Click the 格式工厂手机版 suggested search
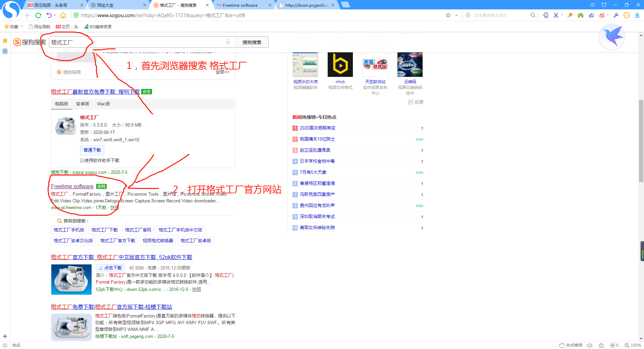The width and height of the screenshot is (644, 349). click(x=69, y=230)
